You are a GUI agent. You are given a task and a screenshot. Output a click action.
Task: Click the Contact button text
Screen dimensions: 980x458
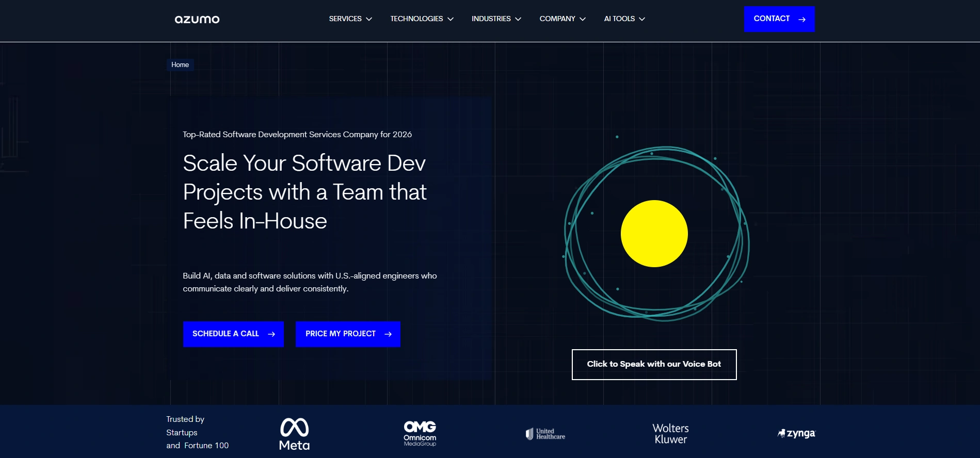(772, 19)
